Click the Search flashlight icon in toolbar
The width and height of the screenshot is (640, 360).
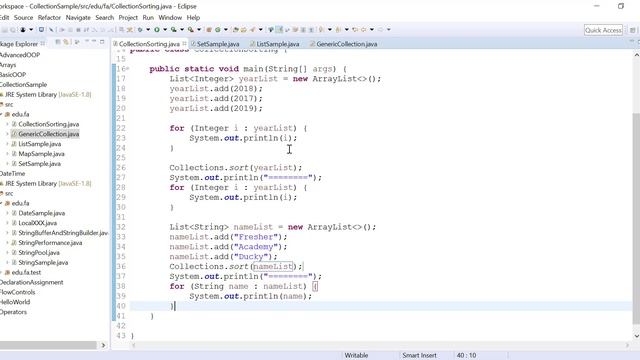(x=252, y=29)
